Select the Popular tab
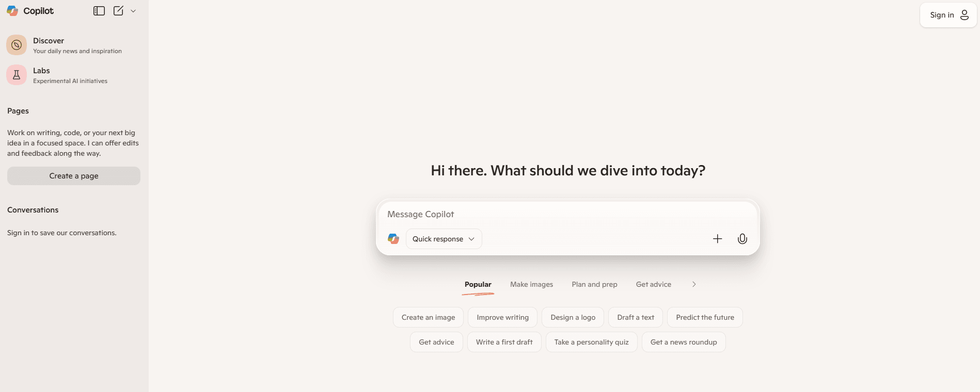 pyautogui.click(x=478, y=284)
